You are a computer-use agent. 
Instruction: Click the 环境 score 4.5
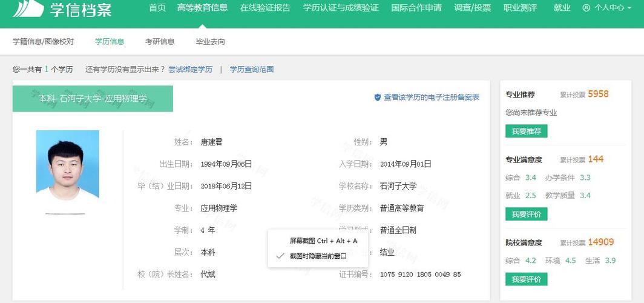[571, 261]
